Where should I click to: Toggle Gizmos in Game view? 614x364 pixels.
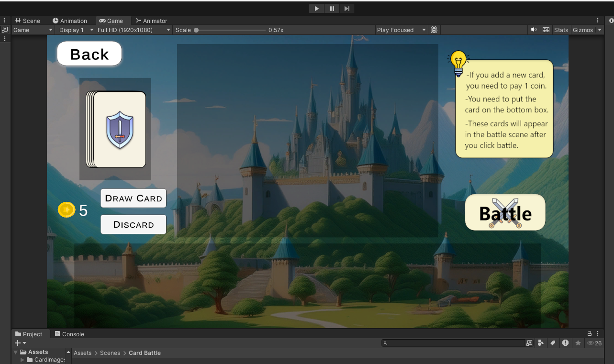point(583,30)
